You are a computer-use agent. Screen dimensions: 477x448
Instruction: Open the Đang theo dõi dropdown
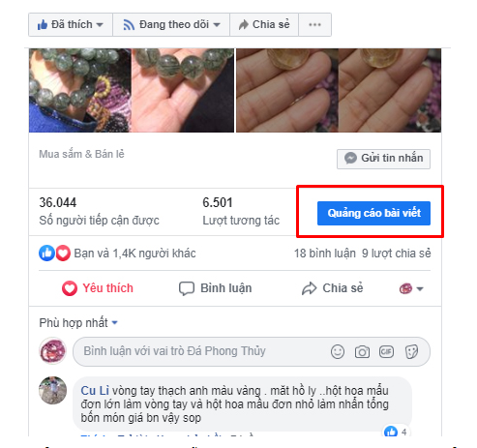(171, 24)
